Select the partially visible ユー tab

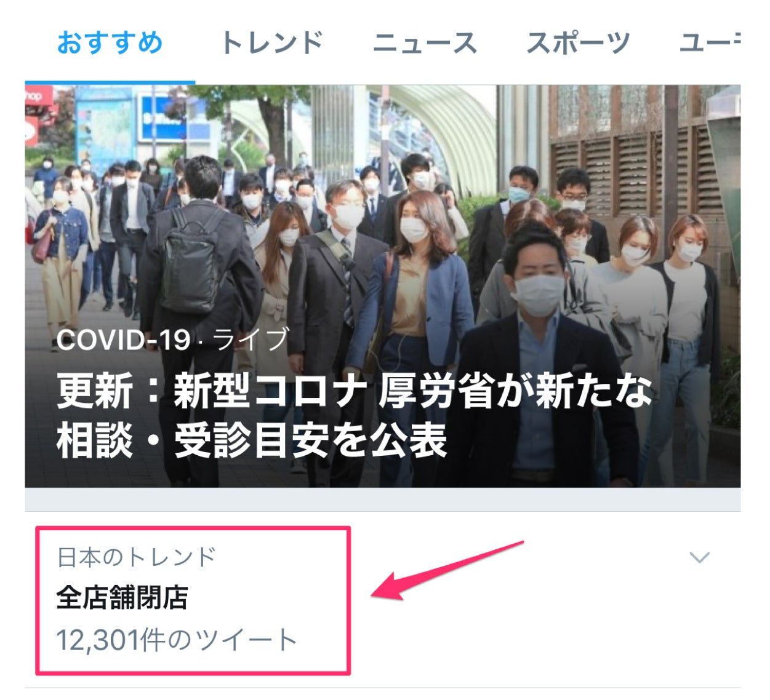(709, 43)
